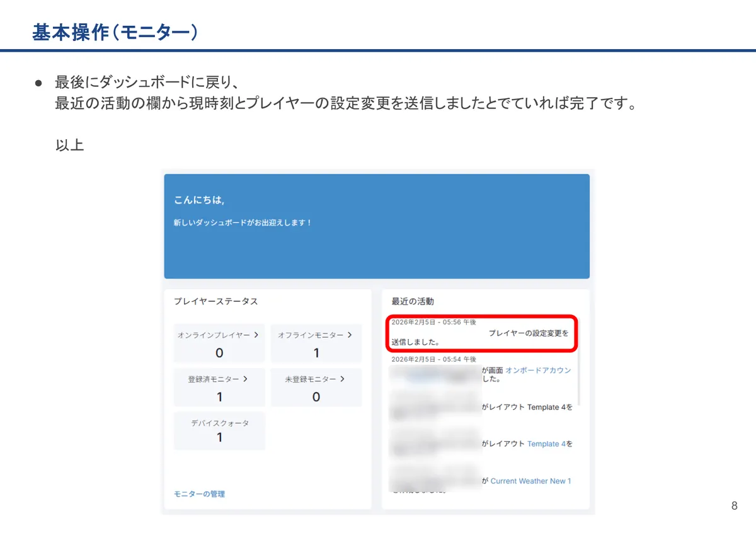Viewport: 756px width, 535px height.
Task: Click the page number 8
Action: (734, 506)
